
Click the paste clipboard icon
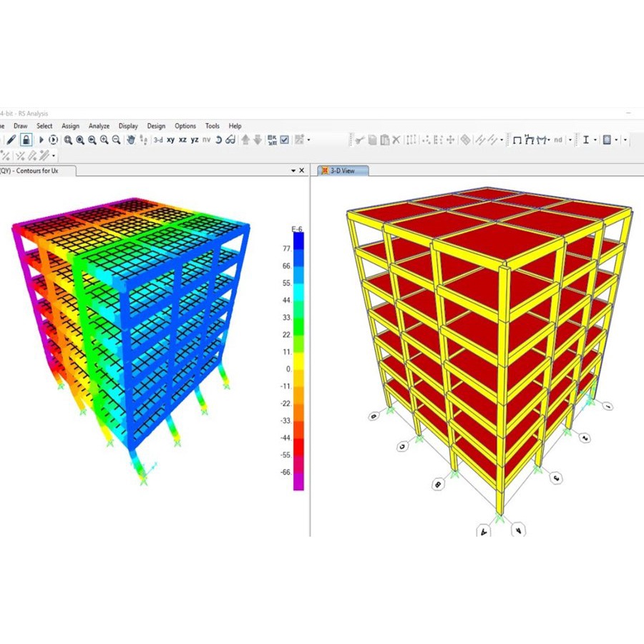coord(384,140)
